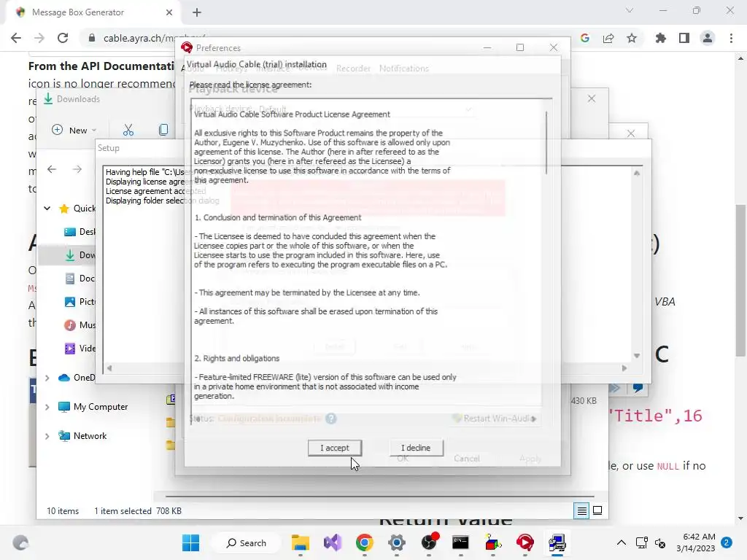Go forward in Chrome

point(39,38)
